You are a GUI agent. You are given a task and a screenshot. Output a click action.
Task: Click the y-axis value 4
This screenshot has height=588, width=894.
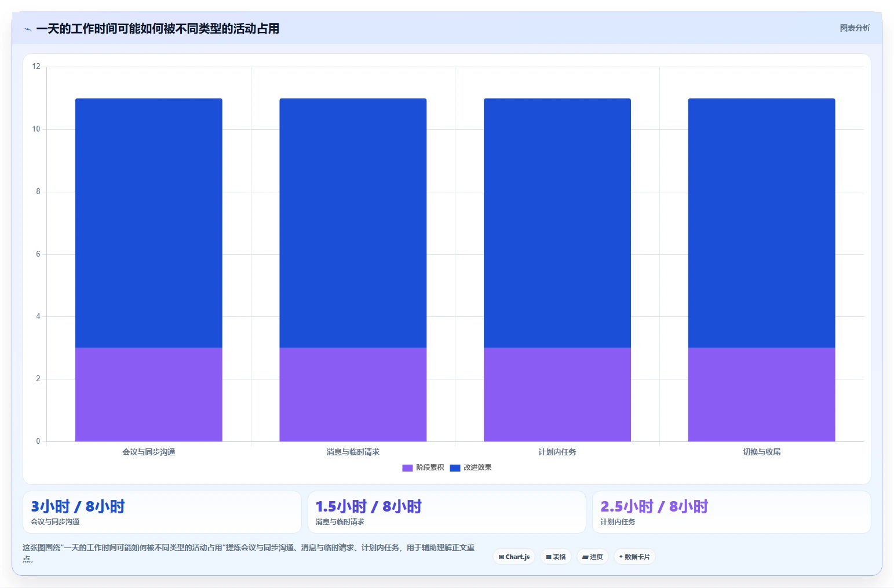pyautogui.click(x=38, y=316)
